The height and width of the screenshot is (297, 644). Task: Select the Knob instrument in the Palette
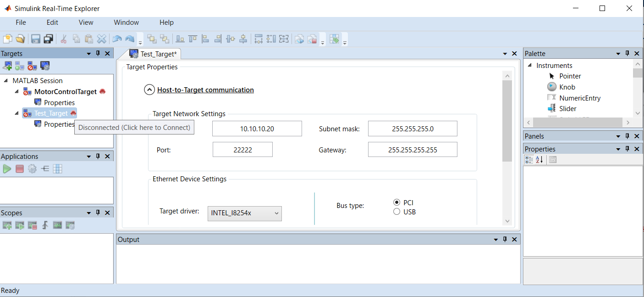(567, 87)
